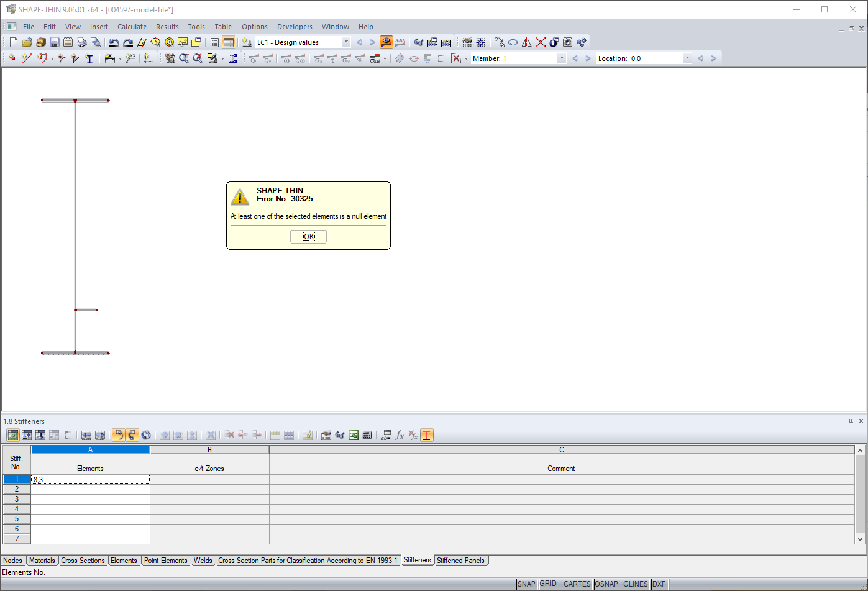Toggle GRID display in the status bar
Viewport: 868px width, 591px height.
click(x=548, y=584)
